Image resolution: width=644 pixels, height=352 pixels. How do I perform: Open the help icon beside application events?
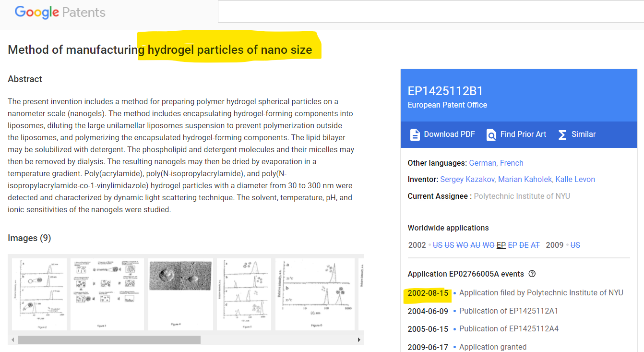click(x=532, y=274)
